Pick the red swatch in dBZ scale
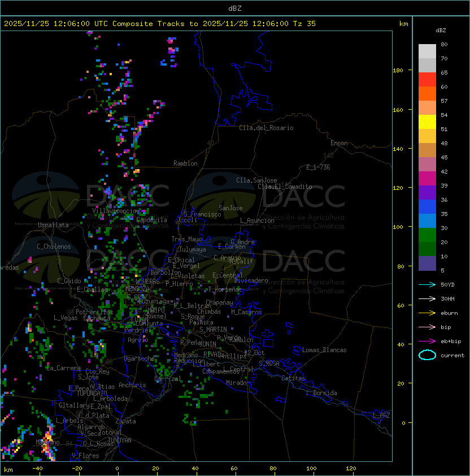The image size is (470, 476). (427, 80)
